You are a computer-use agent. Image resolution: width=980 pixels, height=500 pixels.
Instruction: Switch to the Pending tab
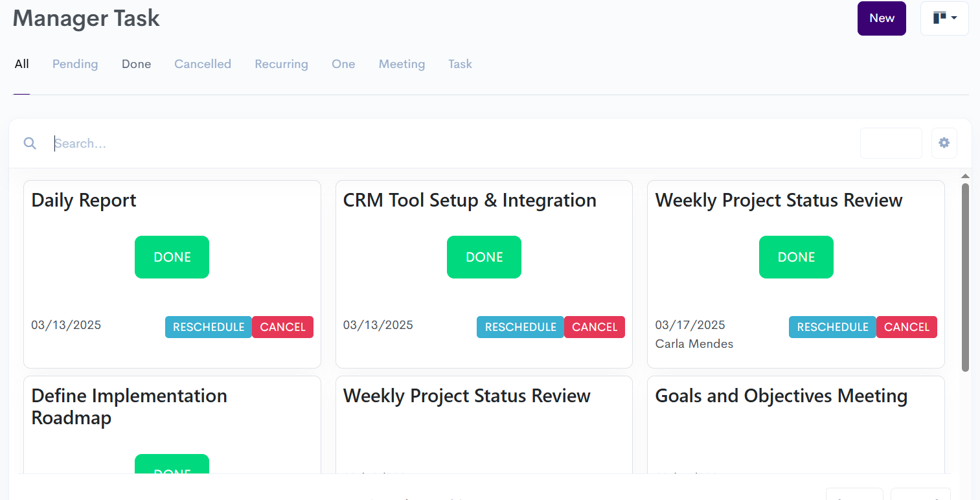75,64
